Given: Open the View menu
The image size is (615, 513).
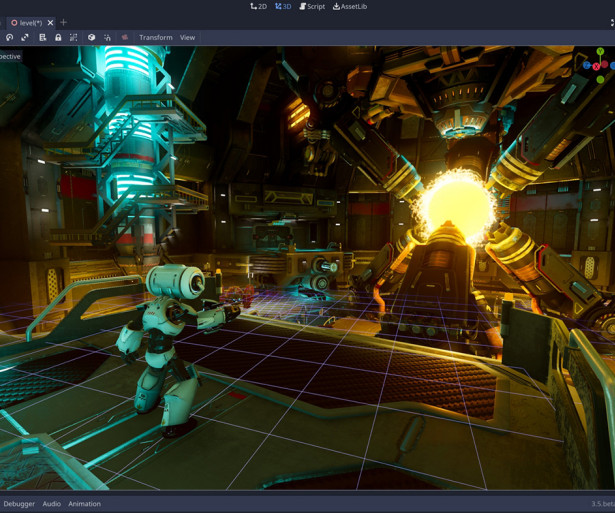Looking at the screenshot, I should point(187,37).
